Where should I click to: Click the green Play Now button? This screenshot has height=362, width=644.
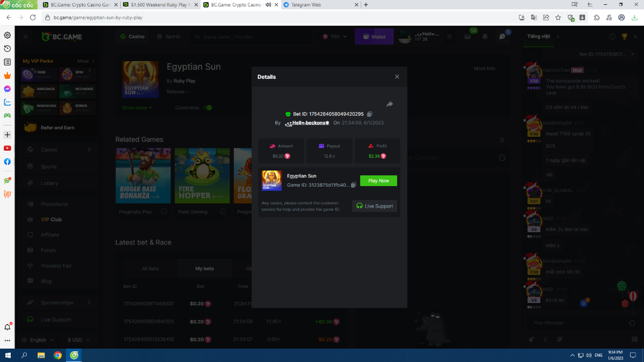click(x=378, y=181)
